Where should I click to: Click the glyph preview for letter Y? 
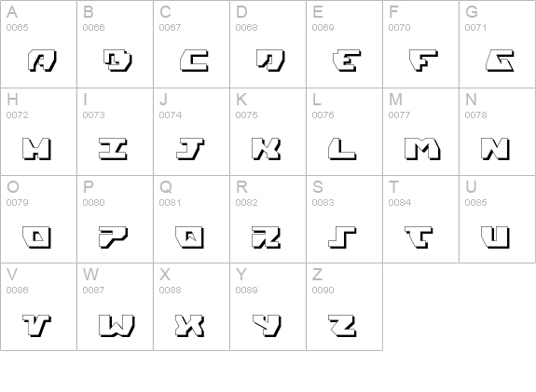(267, 326)
